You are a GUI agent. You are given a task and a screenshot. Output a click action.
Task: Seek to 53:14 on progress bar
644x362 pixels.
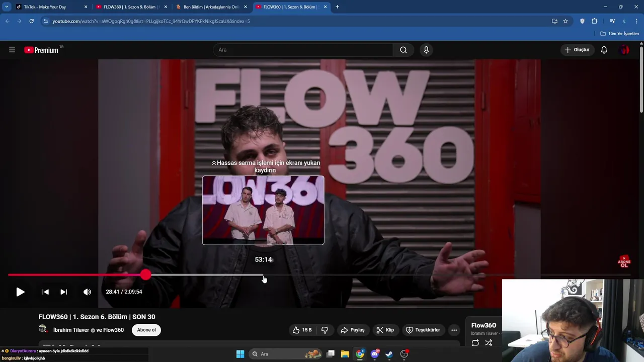(x=263, y=275)
